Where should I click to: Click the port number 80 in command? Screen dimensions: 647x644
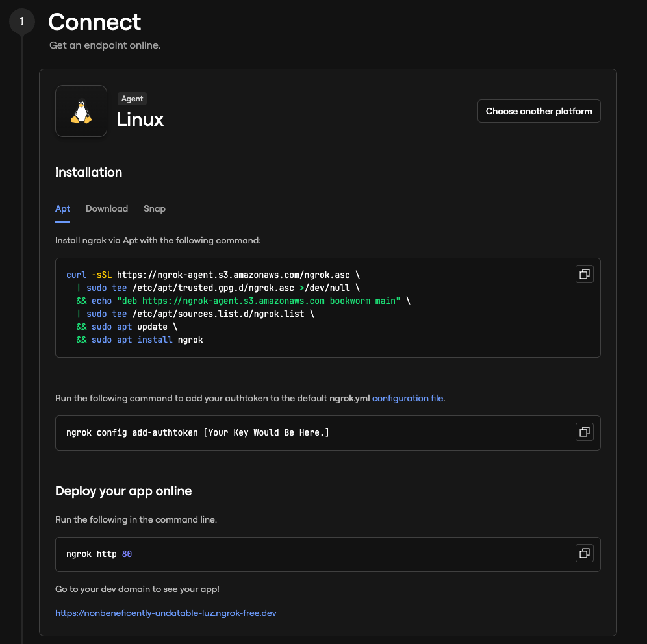pyautogui.click(x=127, y=554)
